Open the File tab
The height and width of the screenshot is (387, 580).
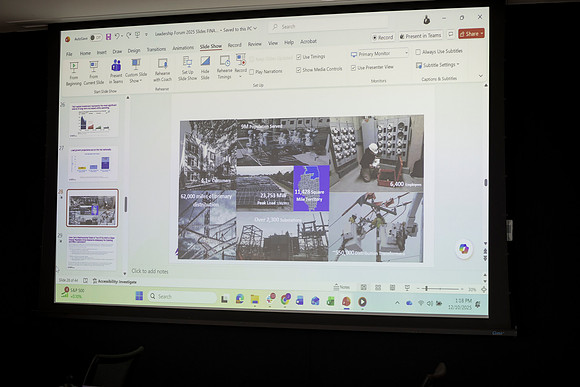click(x=70, y=54)
